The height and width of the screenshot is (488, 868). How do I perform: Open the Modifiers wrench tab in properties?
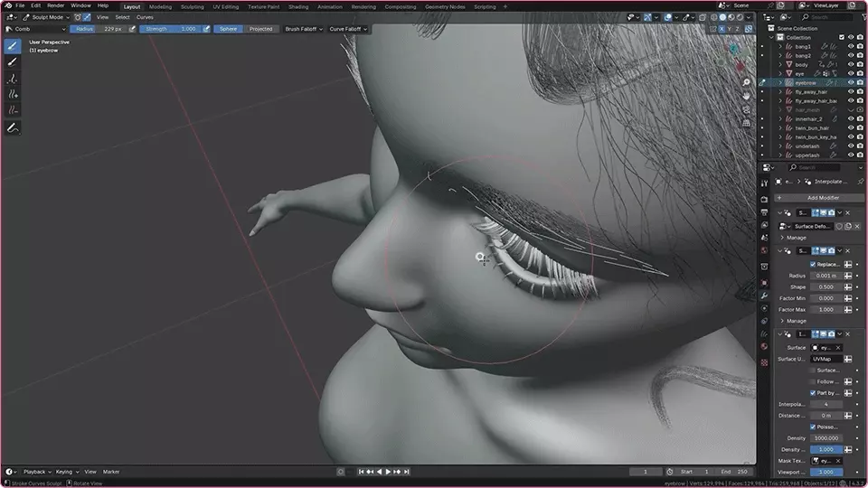[765, 296]
